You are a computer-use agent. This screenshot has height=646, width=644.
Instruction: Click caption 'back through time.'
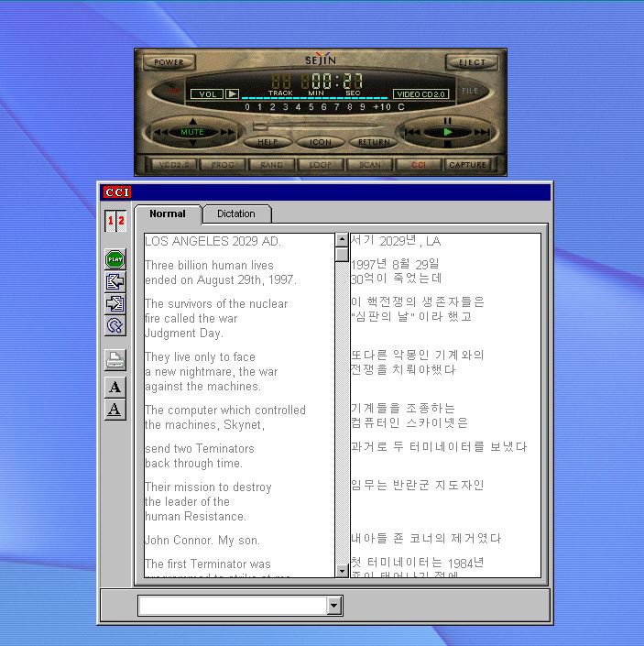pos(193,463)
